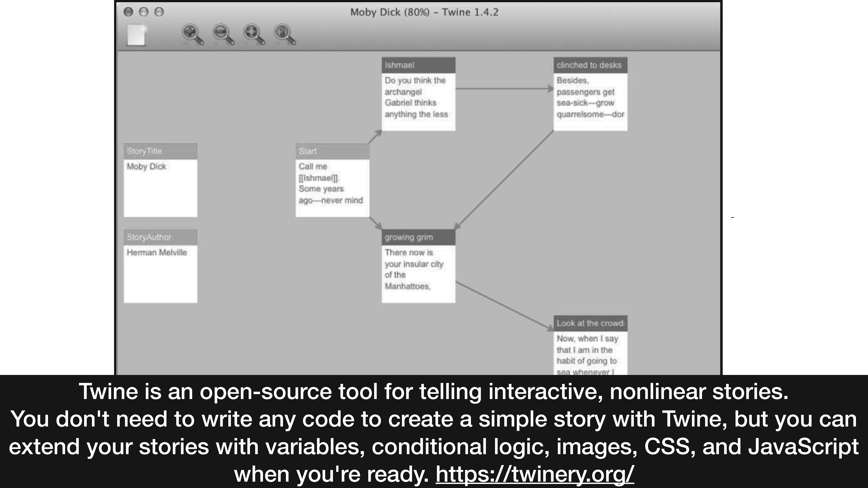Select the Ishmael passage title bar

418,65
